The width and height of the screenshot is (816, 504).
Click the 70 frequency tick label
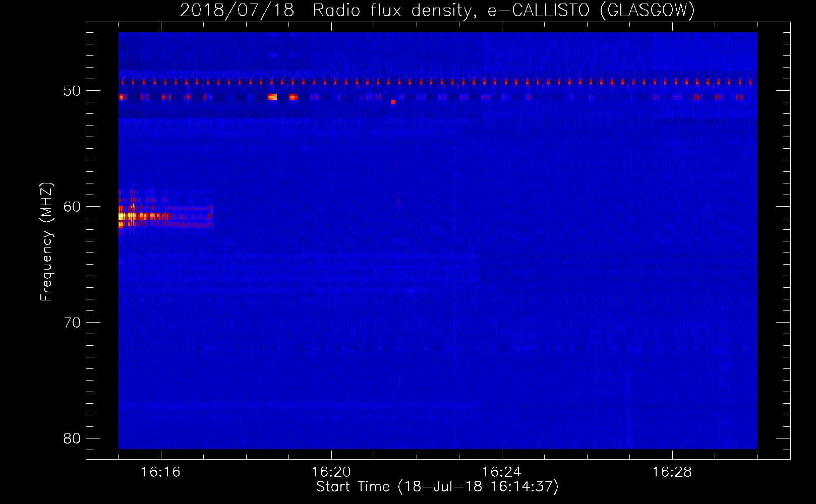coord(72,323)
